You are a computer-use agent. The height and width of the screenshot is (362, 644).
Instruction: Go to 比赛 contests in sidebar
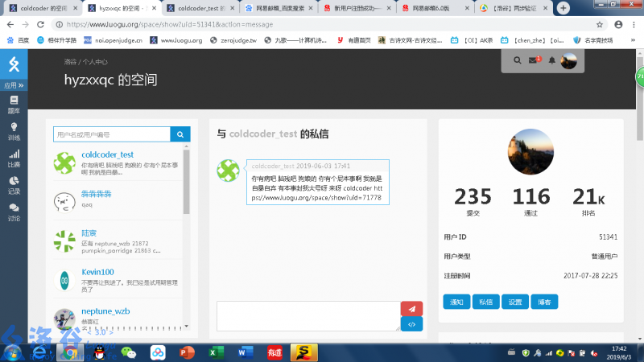coord(14,158)
